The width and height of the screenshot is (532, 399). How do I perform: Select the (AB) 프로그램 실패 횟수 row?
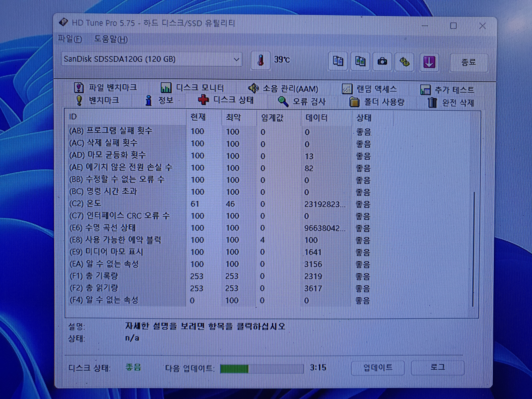pos(220,131)
